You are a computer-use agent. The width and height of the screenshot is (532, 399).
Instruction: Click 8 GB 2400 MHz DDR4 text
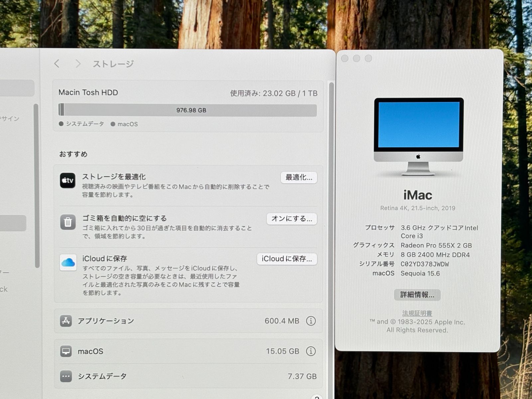(435, 255)
